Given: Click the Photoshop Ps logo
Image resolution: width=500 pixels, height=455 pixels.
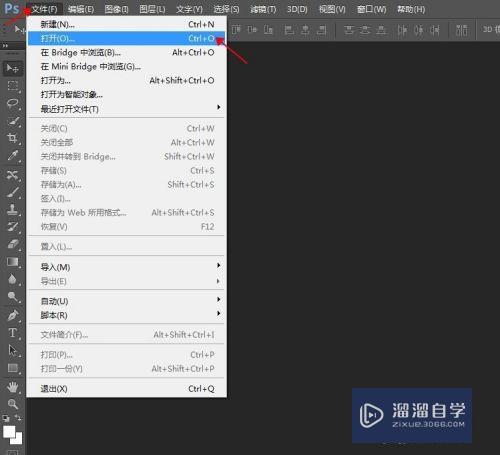Looking at the screenshot, I should click(x=12, y=8).
